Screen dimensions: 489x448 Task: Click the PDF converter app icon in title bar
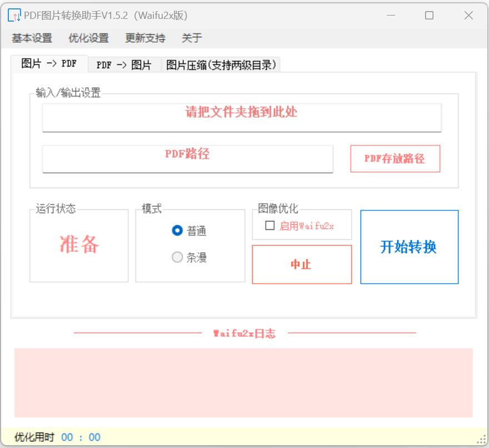coord(14,15)
